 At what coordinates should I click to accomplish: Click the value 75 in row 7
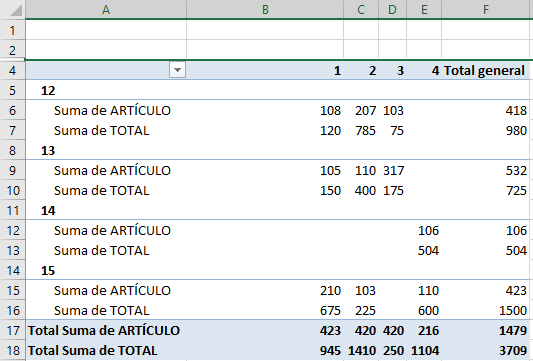coord(397,131)
